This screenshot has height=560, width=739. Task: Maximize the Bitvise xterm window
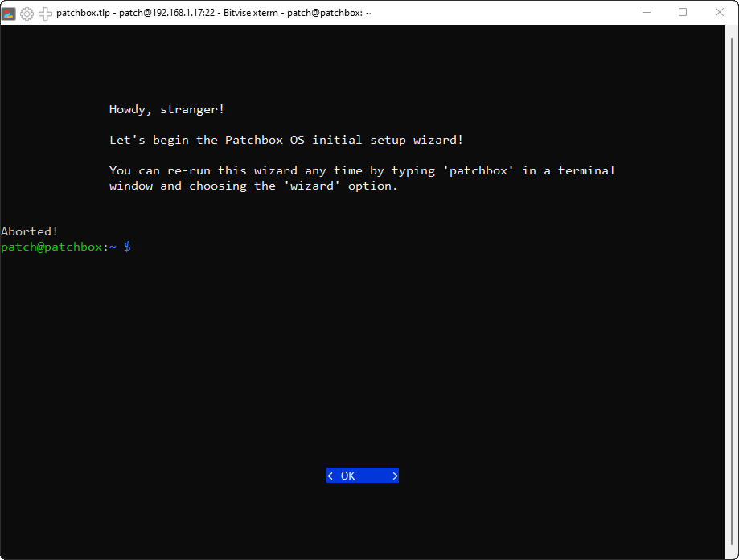point(683,13)
